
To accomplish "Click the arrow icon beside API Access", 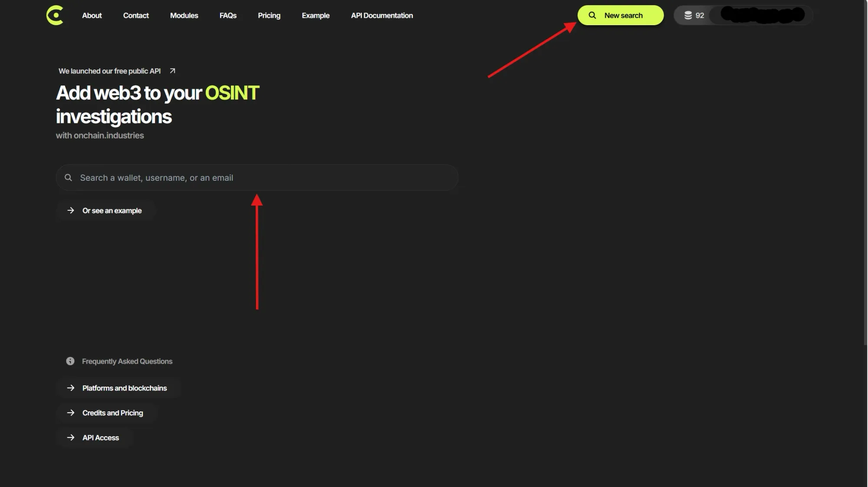I will [x=70, y=437].
